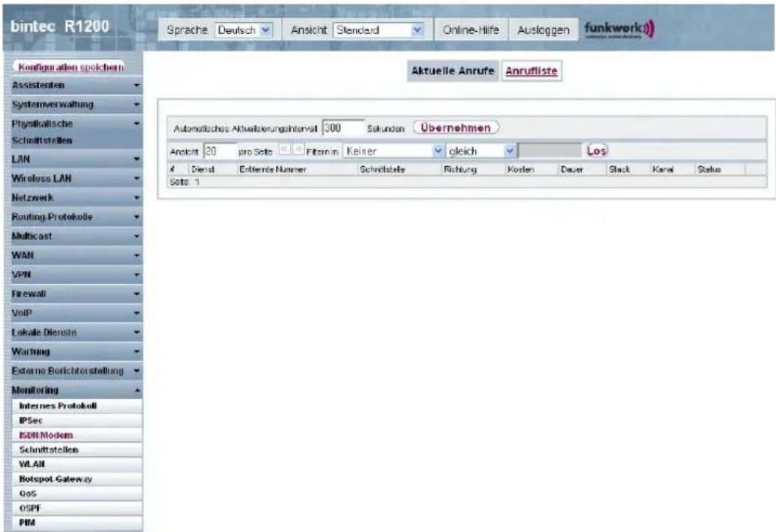Sort by Dauer column header
Image resolution: width=776 pixels, height=532 pixels.
(571, 170)
